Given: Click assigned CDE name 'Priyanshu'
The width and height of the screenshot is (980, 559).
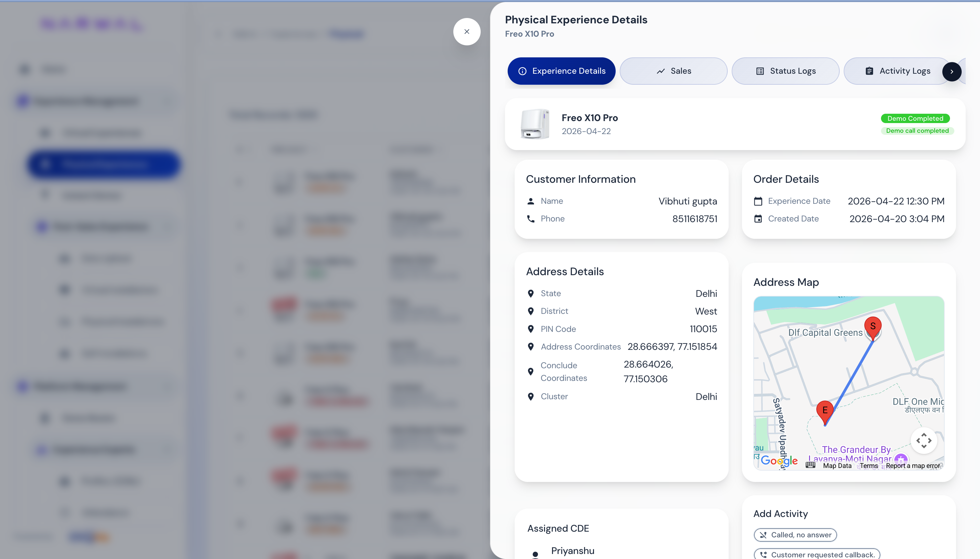Looking at the screenshot, I should 572,551.
